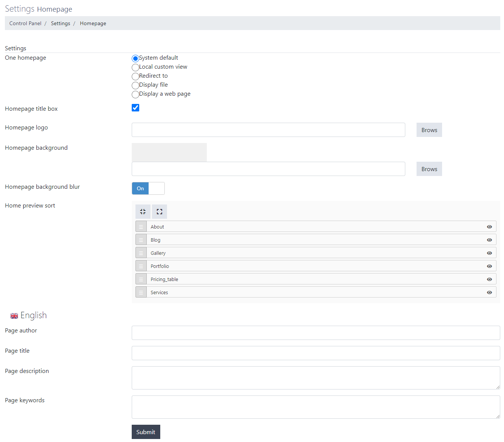Hide the Portfolio section using eye icon
The width and height of the screenshot is (504, 442).
[489, 266]
